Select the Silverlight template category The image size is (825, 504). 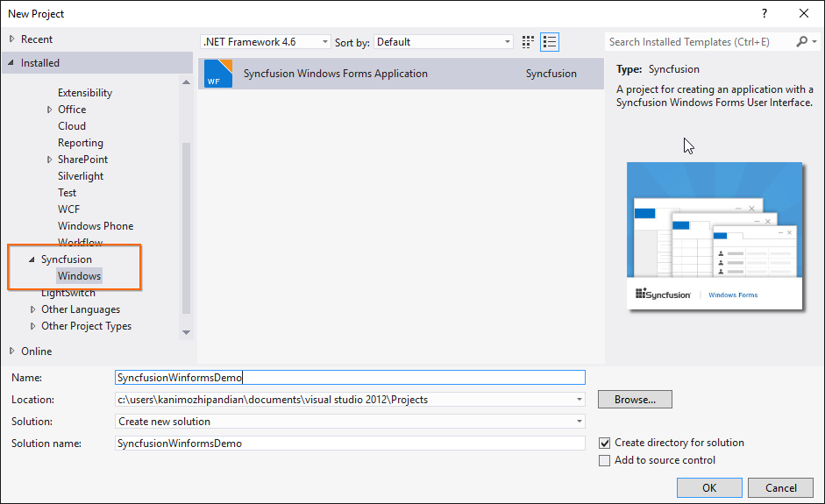(x=81, y=176)
